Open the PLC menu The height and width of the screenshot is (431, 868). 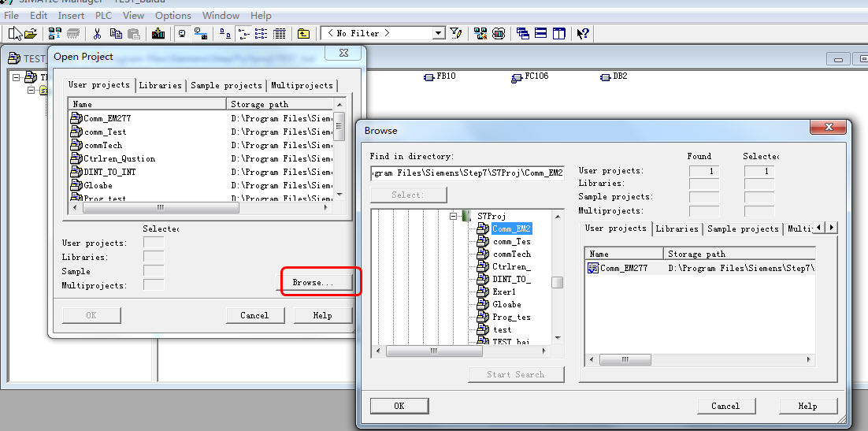pos(103,15)
